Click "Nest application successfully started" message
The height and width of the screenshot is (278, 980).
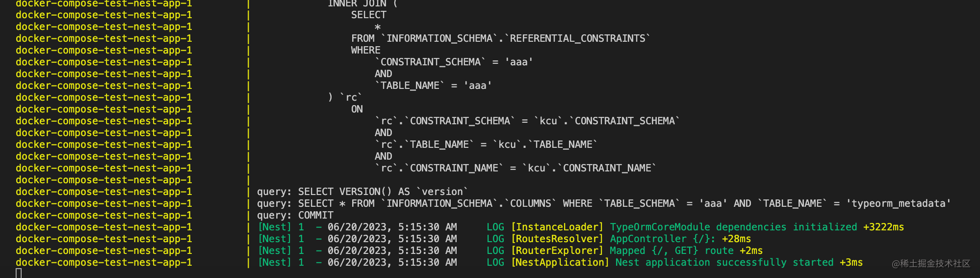click(724, 262)
